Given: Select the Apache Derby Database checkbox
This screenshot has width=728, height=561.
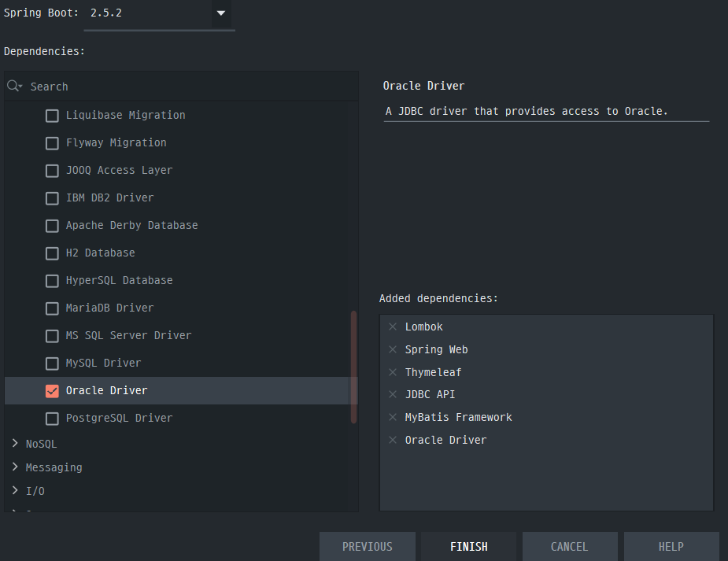Looking at the screenshot, I should 52,226.
